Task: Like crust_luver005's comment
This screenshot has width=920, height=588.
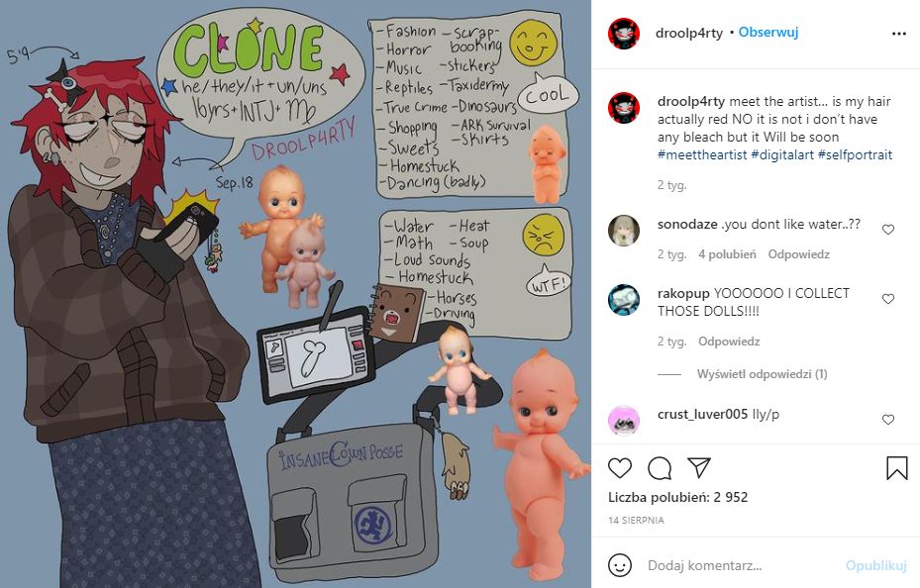Action: tap(888, 420)
